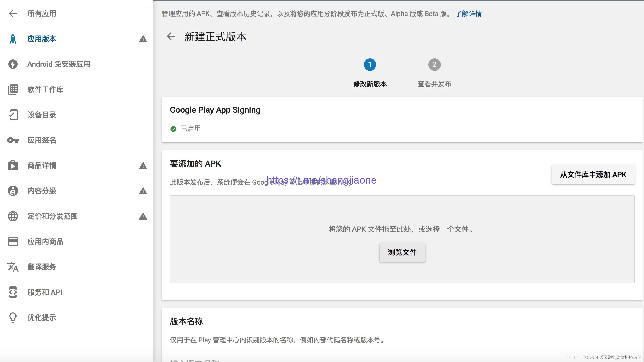
Task: Click the 商品详情 shopping bag icon
Action: pyautogui.click(x=13, y=165)
